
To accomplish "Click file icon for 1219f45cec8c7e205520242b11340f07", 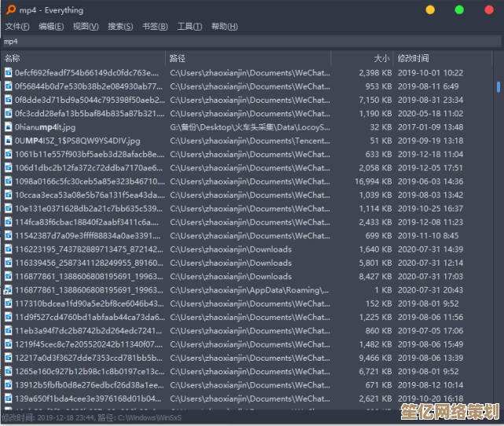I will (x=9, y=344).
